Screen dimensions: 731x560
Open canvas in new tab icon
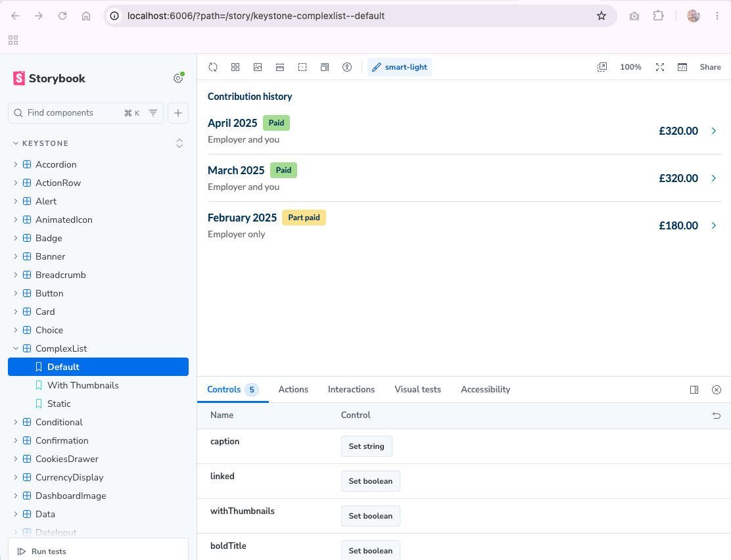[602, 67]
